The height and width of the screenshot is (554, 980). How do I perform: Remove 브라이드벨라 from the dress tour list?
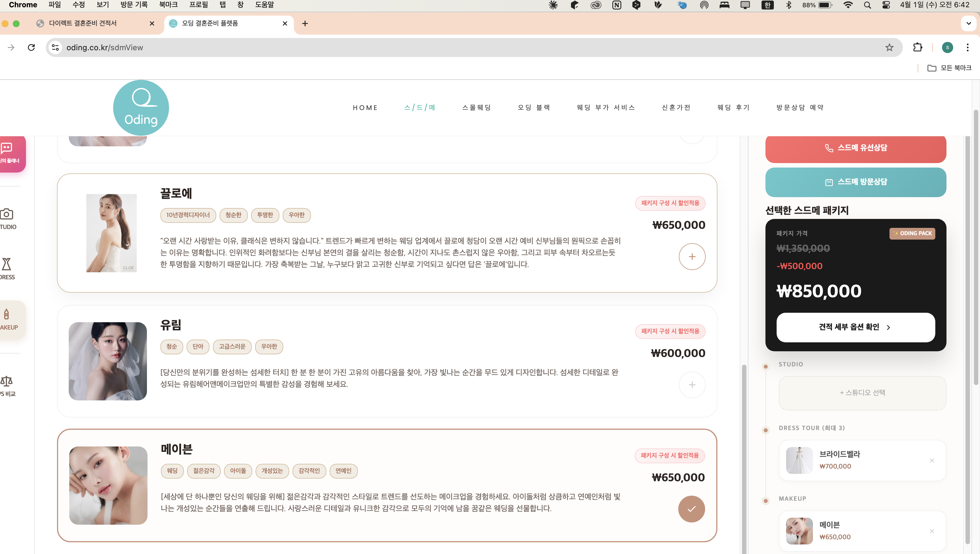933,460
